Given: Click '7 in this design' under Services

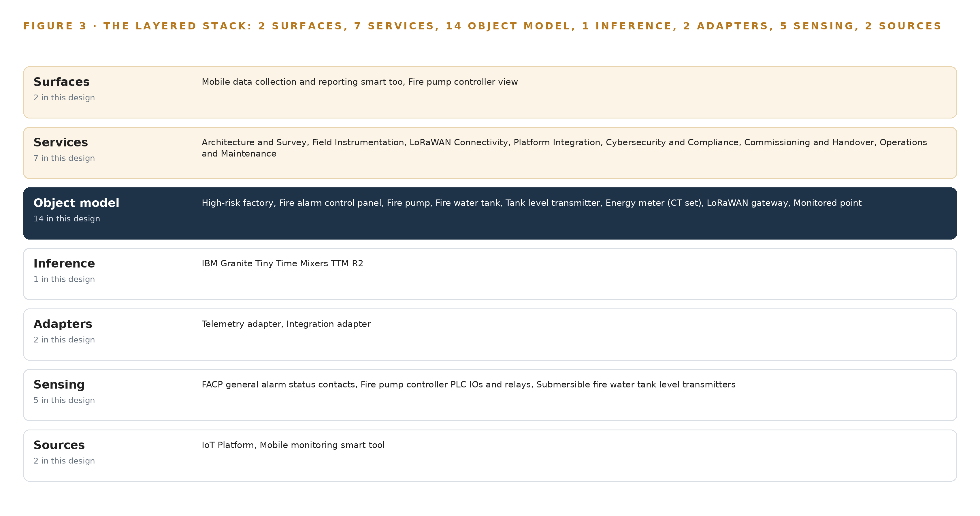Looking at the screenshot, I should [x=64, y=158].
